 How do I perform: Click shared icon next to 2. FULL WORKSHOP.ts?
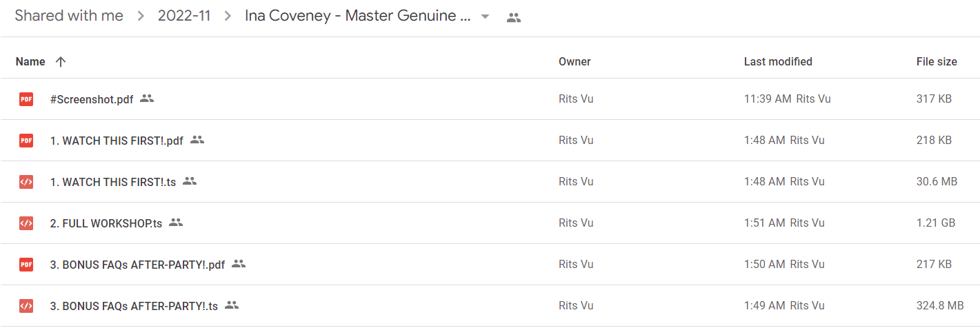[x=176, y=223]
